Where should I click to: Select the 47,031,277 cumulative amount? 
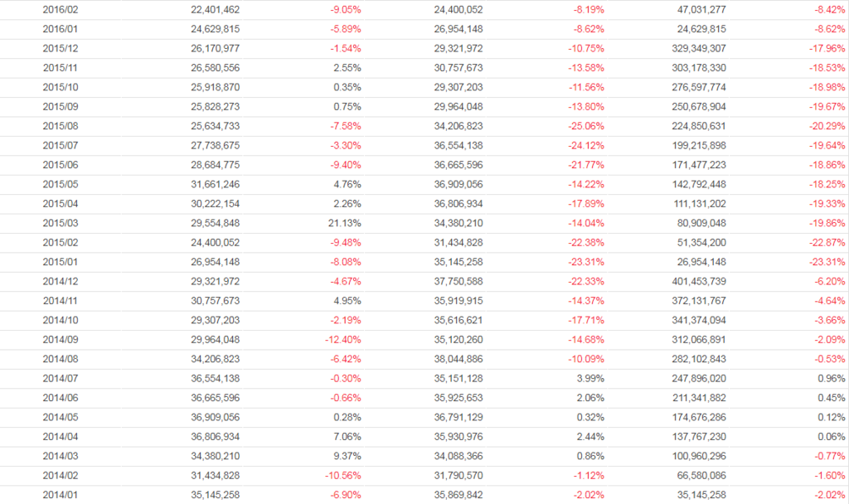pyautogui.click(x=691, y=10)
